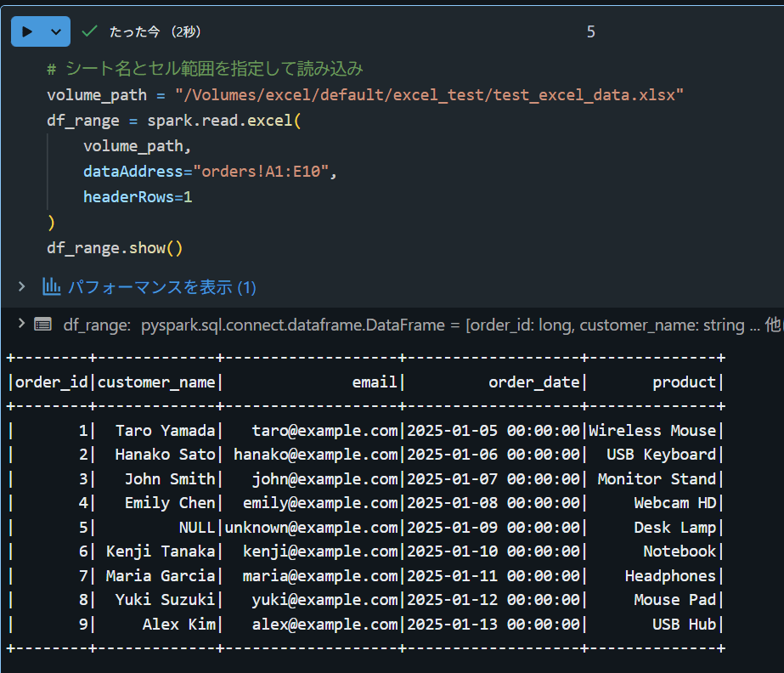Click the headerRows=1 parameter line

(x=138, y=197)
